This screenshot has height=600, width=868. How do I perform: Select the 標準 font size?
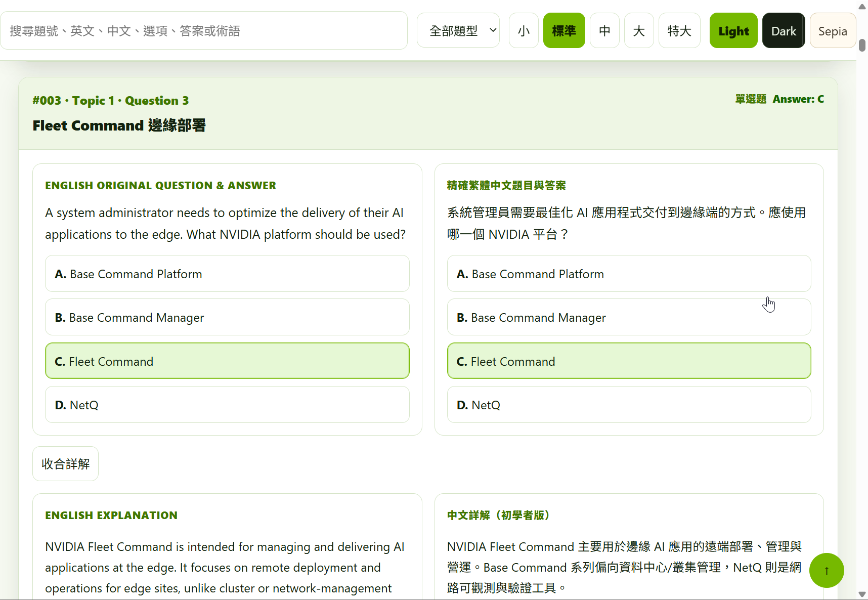click(x=564, y=31)
